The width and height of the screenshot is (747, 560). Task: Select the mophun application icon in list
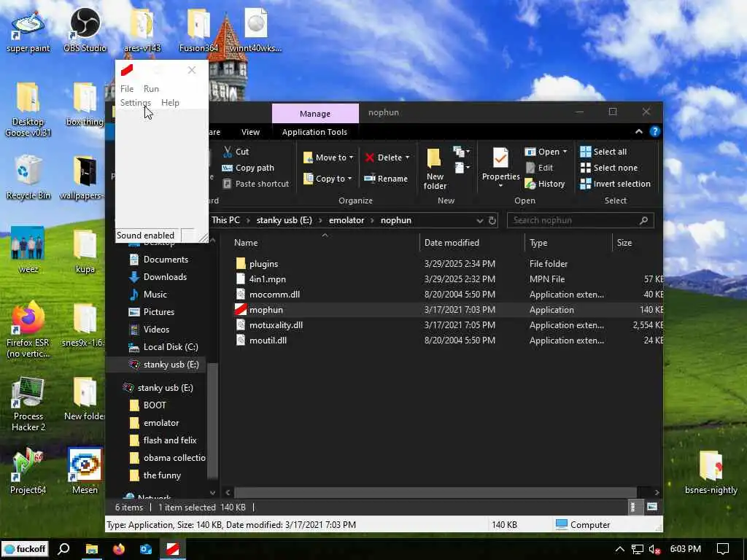pos(241,309)
